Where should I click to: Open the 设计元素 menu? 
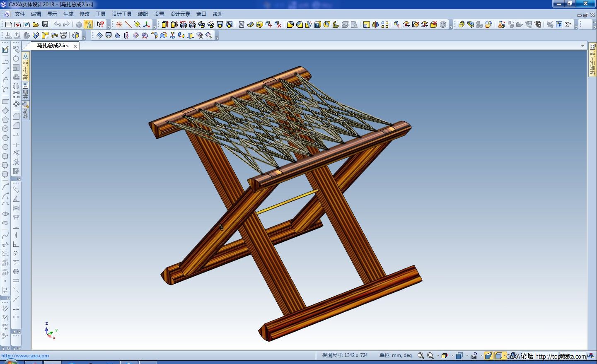pyautogui.click(x=180, y=14)
